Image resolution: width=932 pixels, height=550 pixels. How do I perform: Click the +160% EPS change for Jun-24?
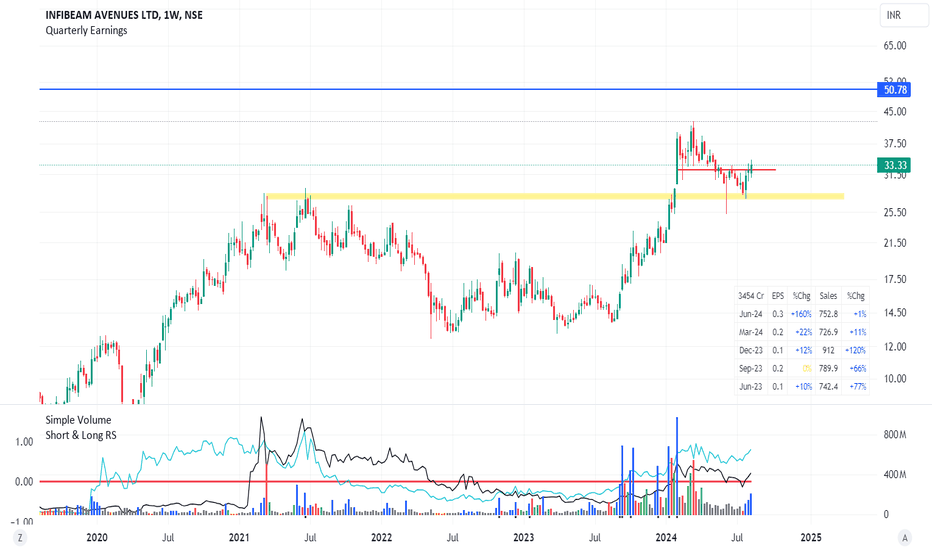click(x=801, y=314)
